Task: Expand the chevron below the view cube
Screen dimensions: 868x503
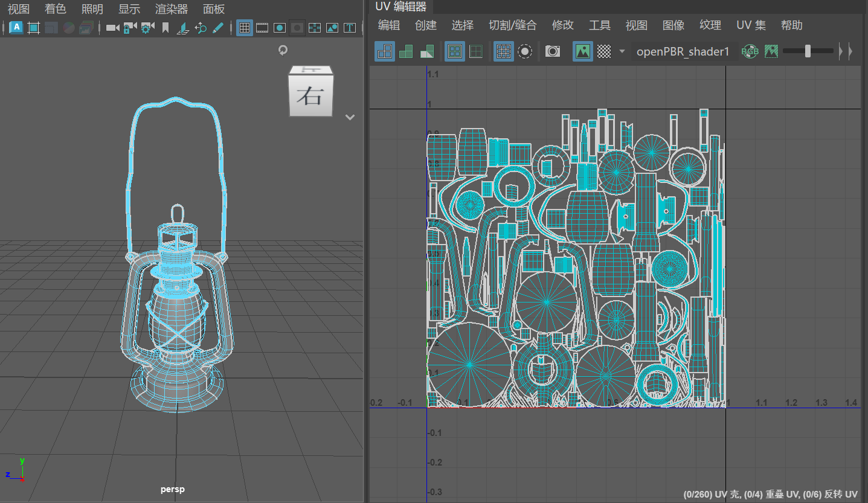Action: point(350,117)
